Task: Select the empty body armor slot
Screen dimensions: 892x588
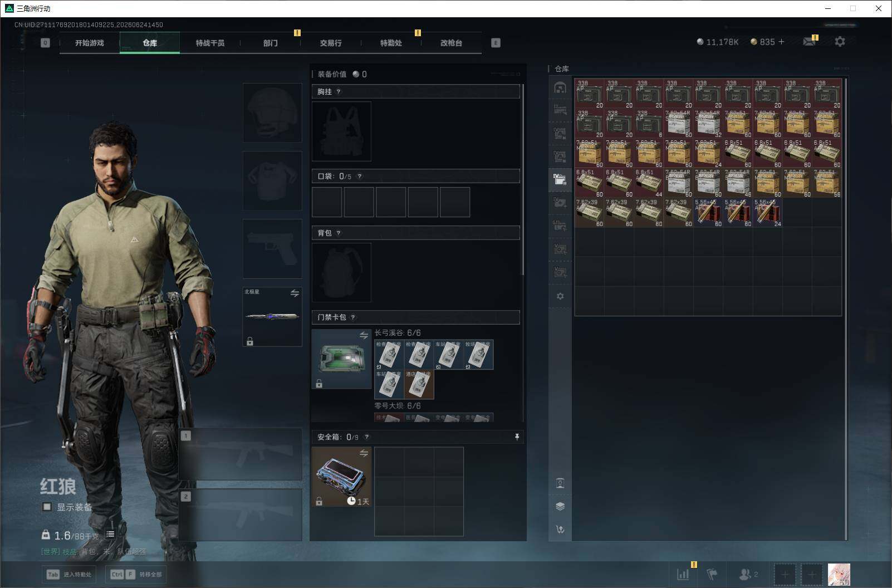Action: [272, 180]
